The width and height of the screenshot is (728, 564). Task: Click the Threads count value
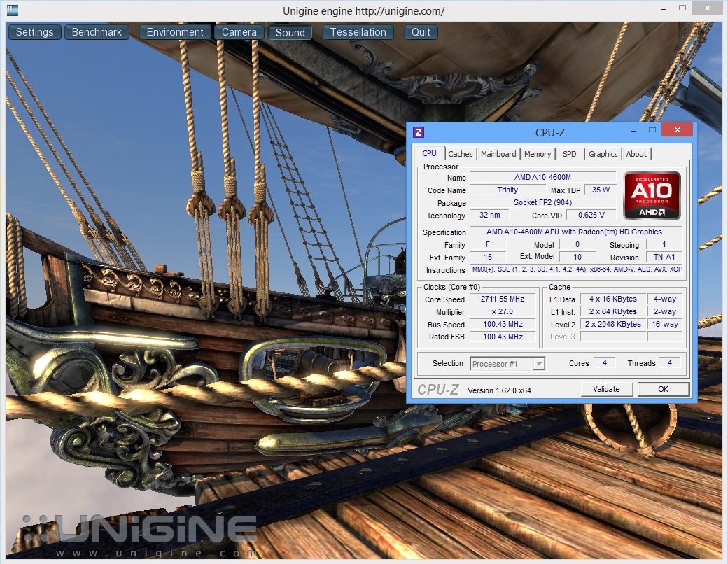(x=669, y=362)
